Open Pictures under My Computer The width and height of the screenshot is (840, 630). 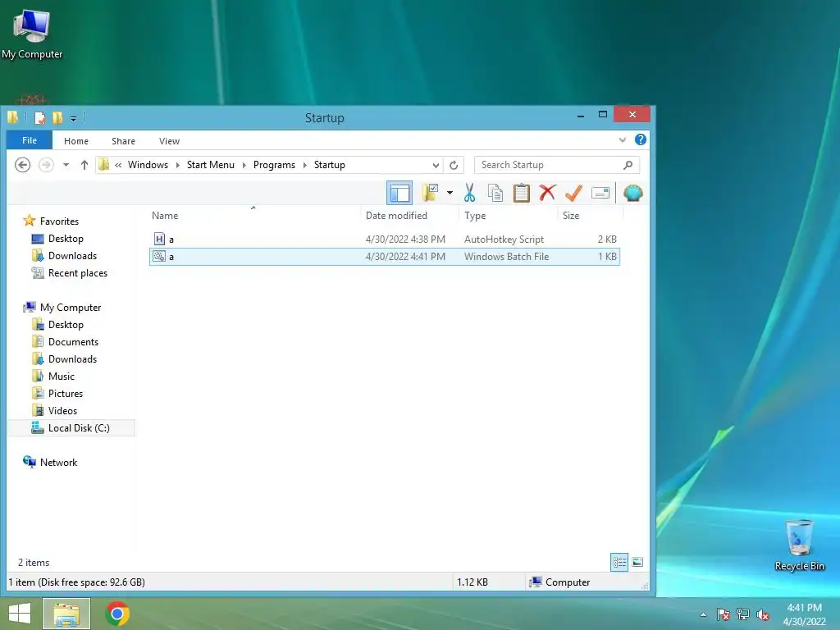click(x=57, y=393)
